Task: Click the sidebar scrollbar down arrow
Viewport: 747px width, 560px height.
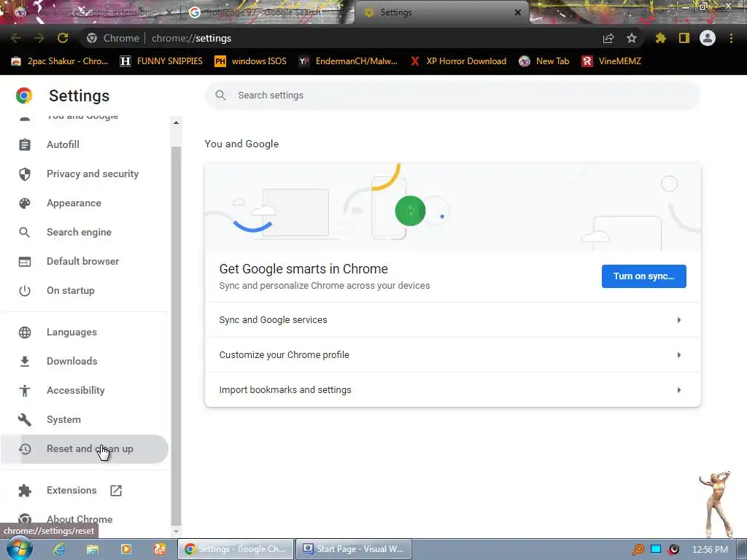Action: tap(176, 532)
